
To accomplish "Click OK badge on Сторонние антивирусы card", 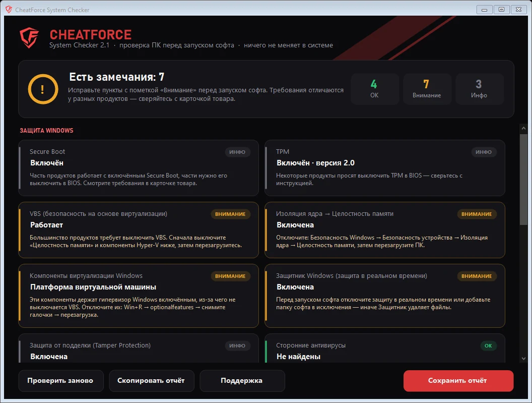I will click(488, 346).
